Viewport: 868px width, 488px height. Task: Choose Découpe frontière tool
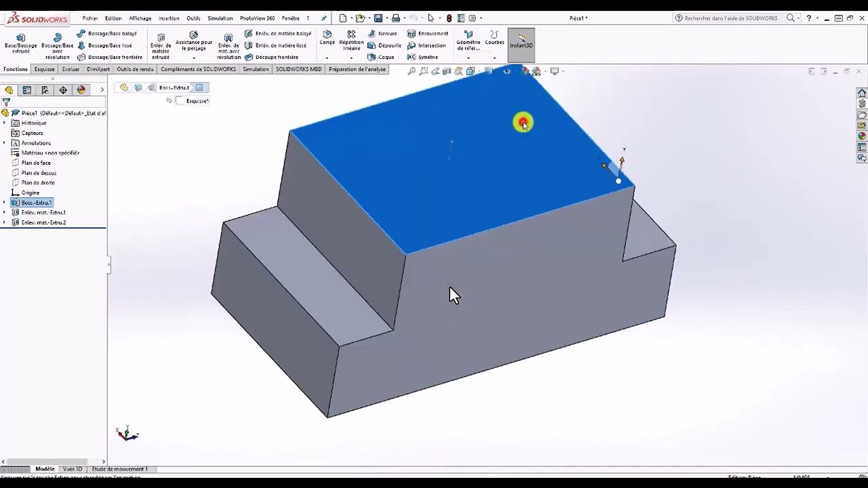[x=271, y=58]
